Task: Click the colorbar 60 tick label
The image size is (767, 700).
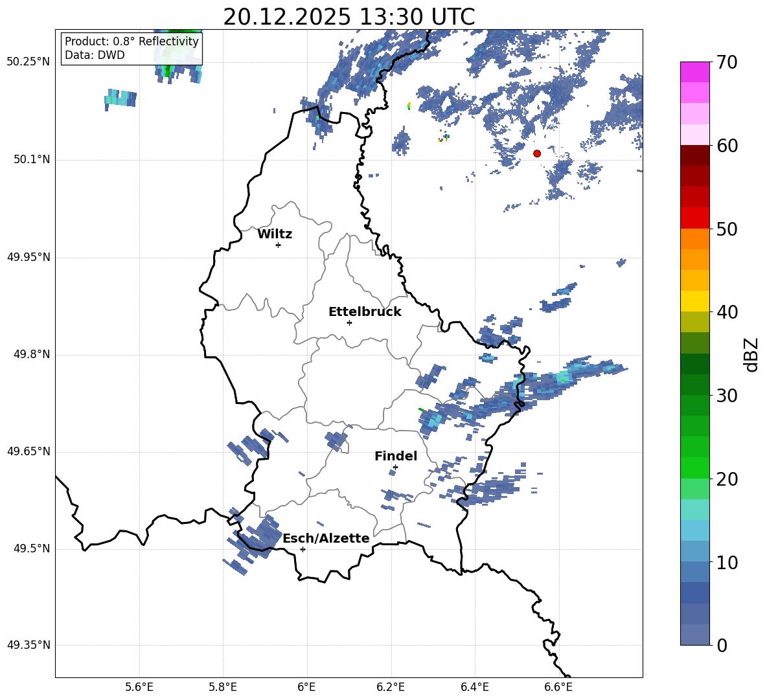Action: click(727, 146)
